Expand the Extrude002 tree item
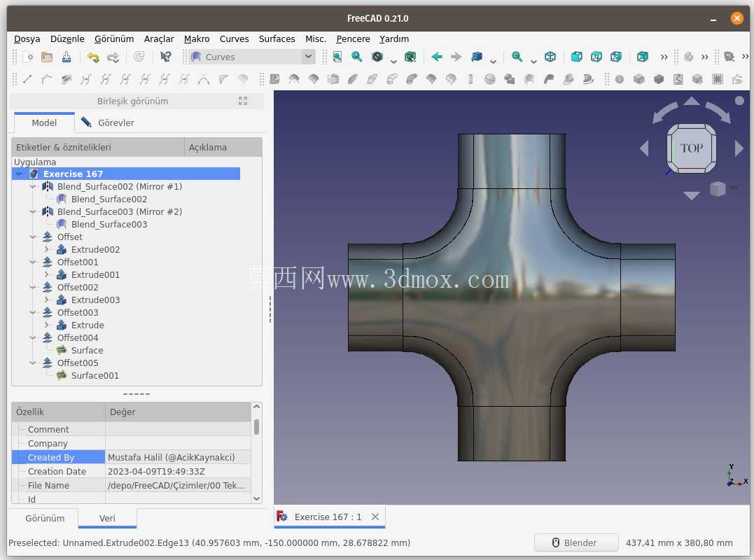The height and width of the screenshot is (560, 754). 47,249
